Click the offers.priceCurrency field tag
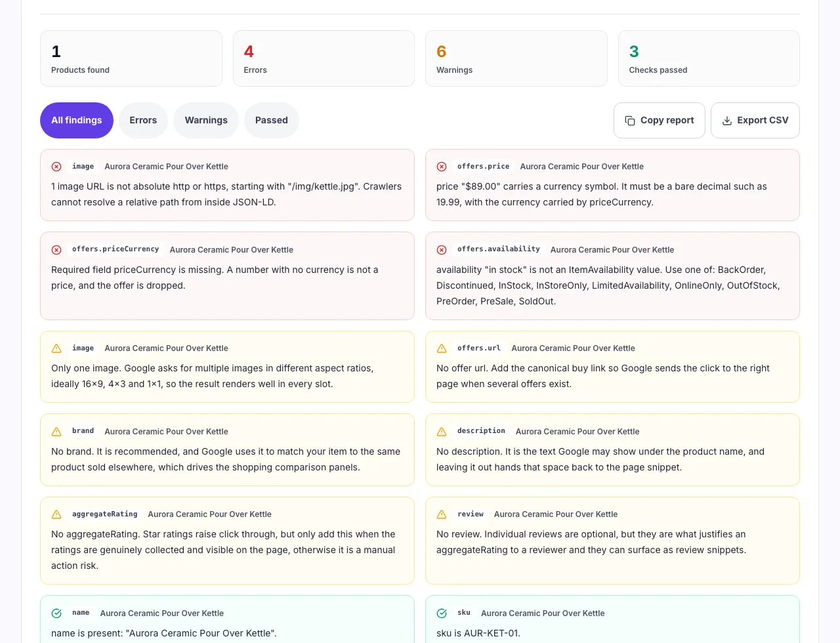840x643 pixels. click(115, 249)
